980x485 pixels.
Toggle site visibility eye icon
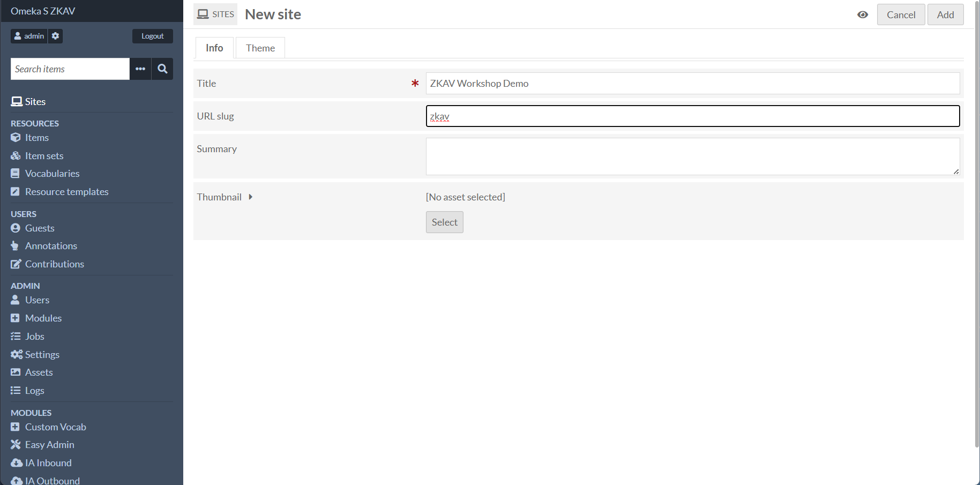(x=863, y=15)
